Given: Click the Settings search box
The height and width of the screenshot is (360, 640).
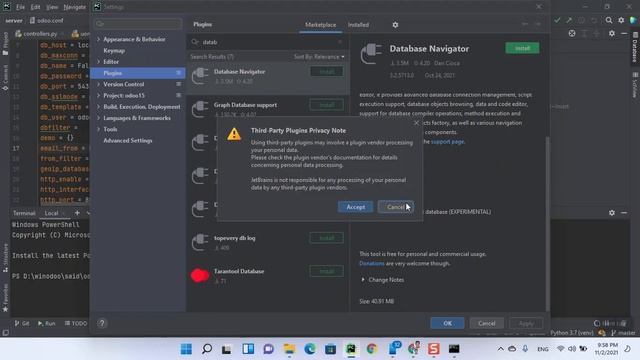Looking at the screenshot, I should pos(138,24).
